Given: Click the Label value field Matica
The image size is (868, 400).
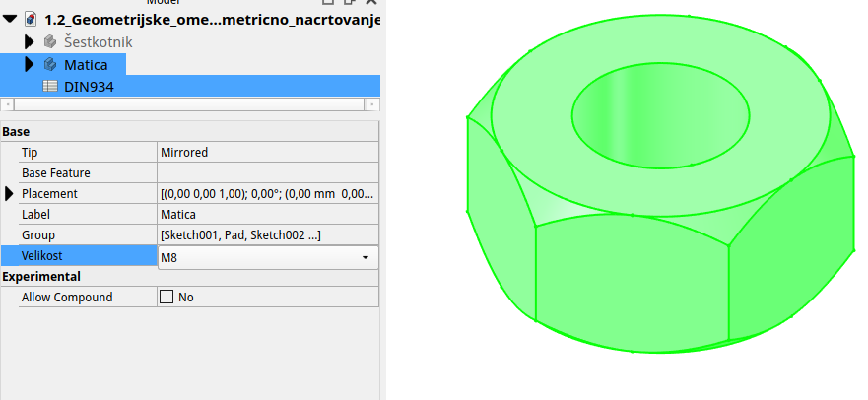Looking at the screenshot, I should (266, 214).
